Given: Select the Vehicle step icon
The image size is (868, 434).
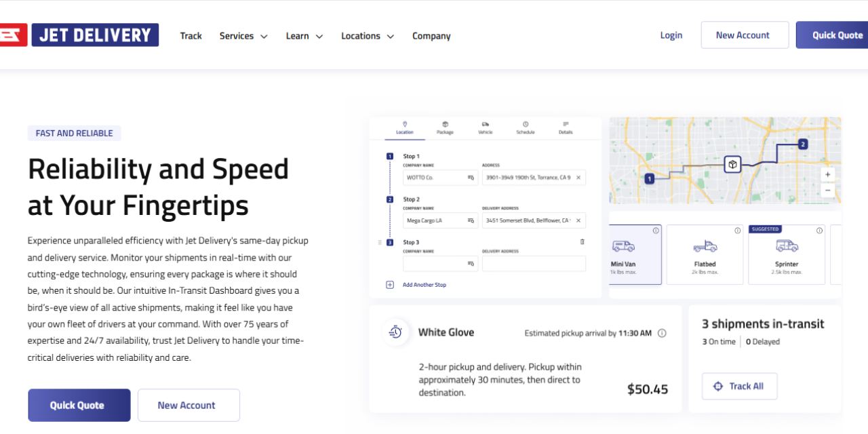Looking at the screenshot, I should click(485, 123).
